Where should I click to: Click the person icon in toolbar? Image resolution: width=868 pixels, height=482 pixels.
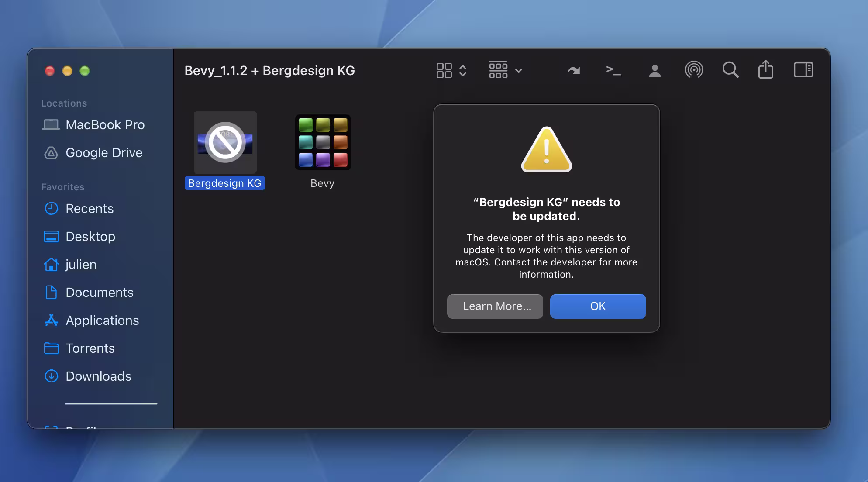(x=654, y=70)
